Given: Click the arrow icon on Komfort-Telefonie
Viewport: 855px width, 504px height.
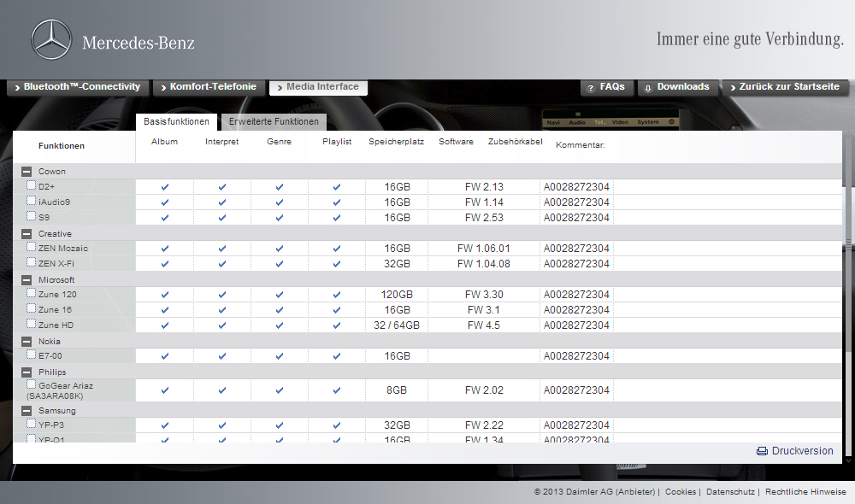Looking at the screenshot, I should coord(162,87).
